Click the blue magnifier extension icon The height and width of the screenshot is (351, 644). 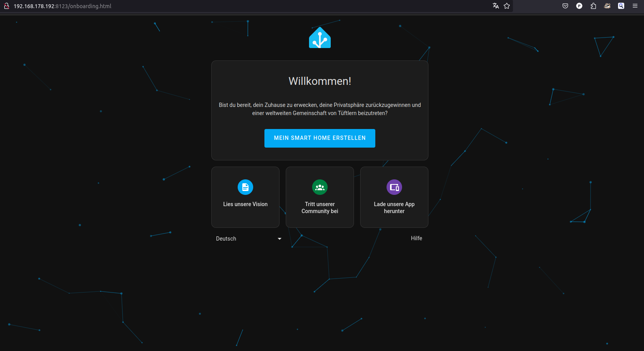point(621,6)
